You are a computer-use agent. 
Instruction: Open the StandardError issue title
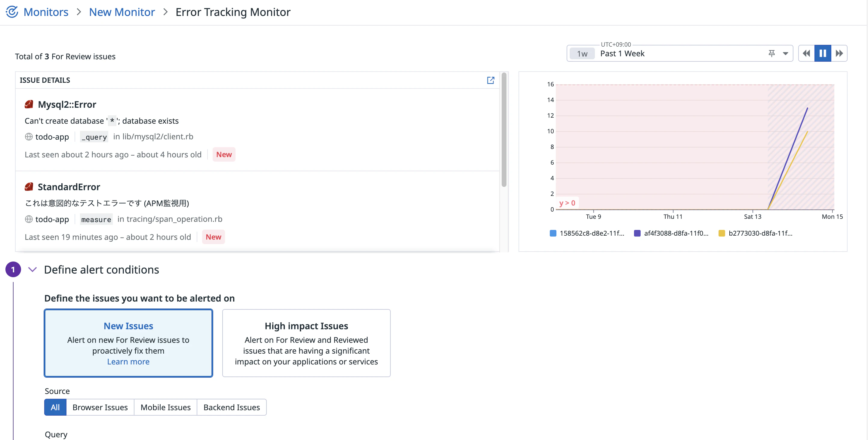[x=69, y=187]
